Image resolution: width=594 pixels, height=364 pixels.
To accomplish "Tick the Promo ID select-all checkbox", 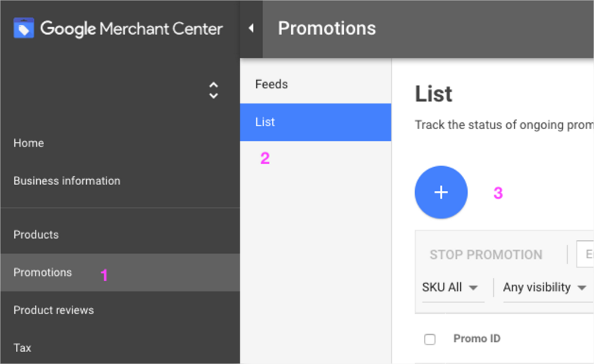I will tap(429, 339).
